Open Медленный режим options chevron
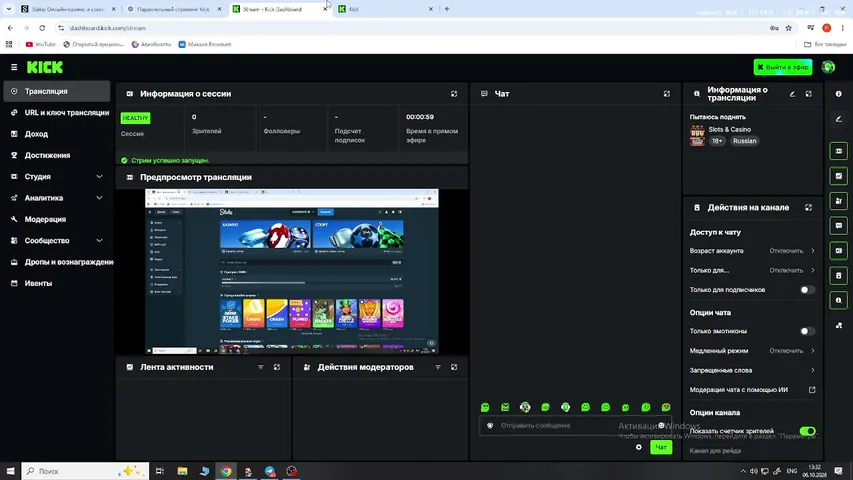Screen dimensions: 853x480 [x=813, y=351]
